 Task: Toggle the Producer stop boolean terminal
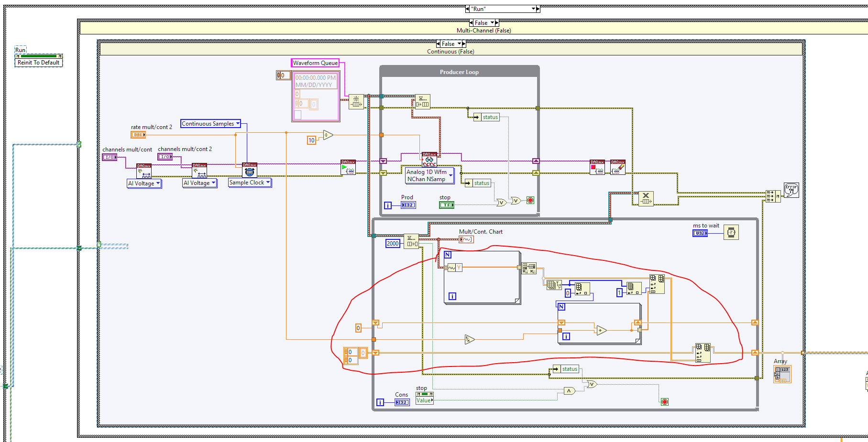[447, 205]
